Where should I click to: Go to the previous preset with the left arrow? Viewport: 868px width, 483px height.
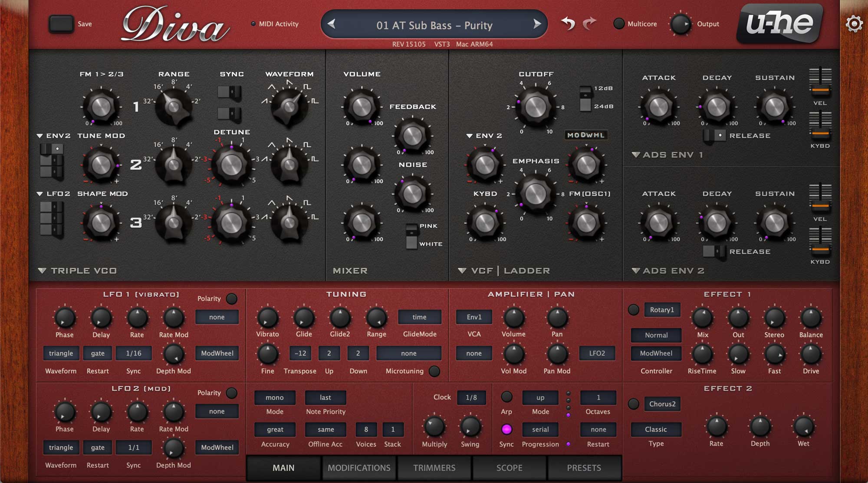pyautogui.click(x=332, y=24)
